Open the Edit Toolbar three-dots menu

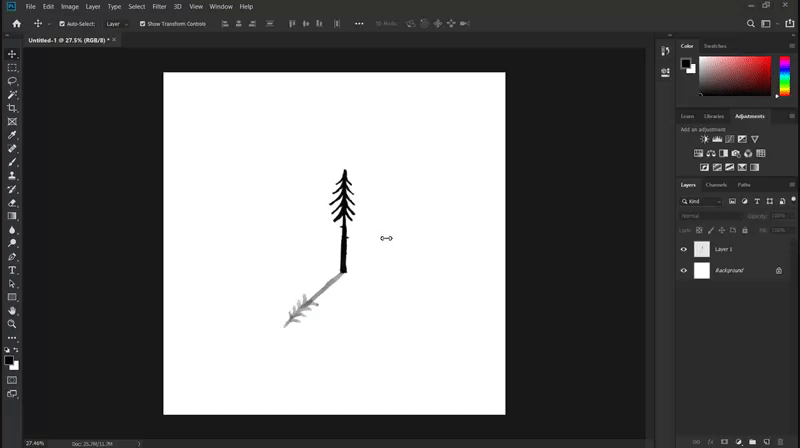[x=12, y=338]
